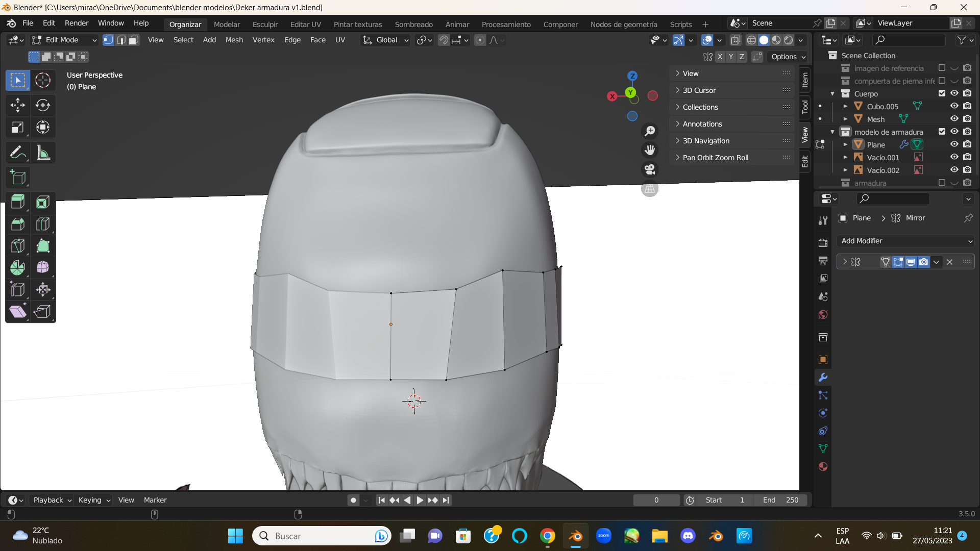Switch to face select mode
The image size is (980, 551).
(x=133, y=40)
